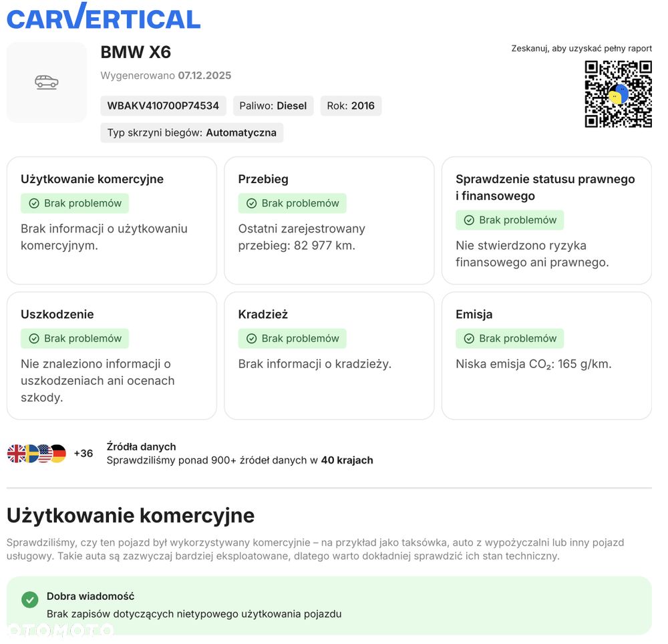
Task: Click the Użytkowanie komercyjne card heading
Action: click(x=92, y=179)
